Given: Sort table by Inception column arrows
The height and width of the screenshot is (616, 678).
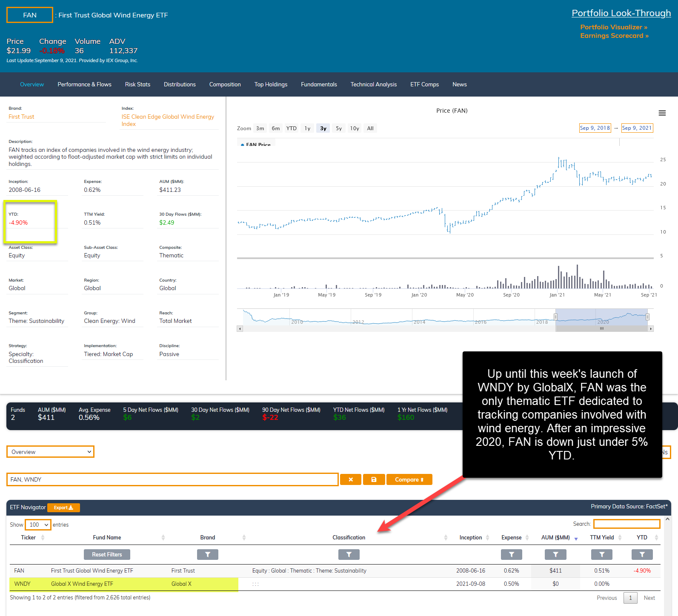Looking at the screenshot, I should 487,538.
